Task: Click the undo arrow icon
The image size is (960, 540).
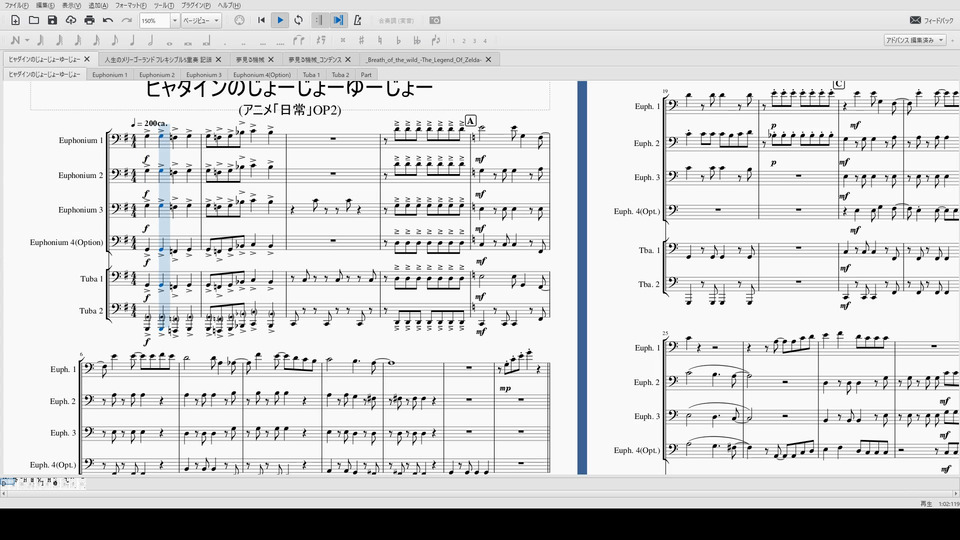Action: (108, 20)
